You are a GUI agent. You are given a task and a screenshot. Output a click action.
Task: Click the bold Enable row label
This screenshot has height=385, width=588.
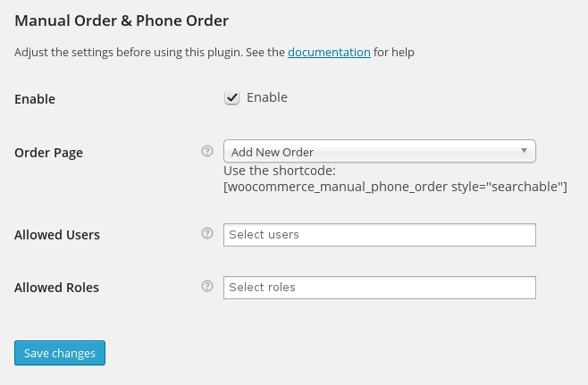[35, 99]
